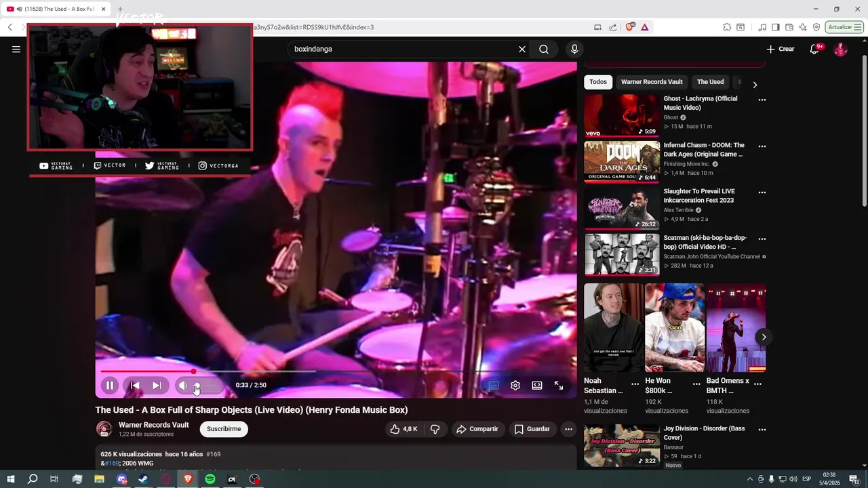Subscribe with the Suscribirme button
The image size is (868, 488).
[x=224, y=429]
